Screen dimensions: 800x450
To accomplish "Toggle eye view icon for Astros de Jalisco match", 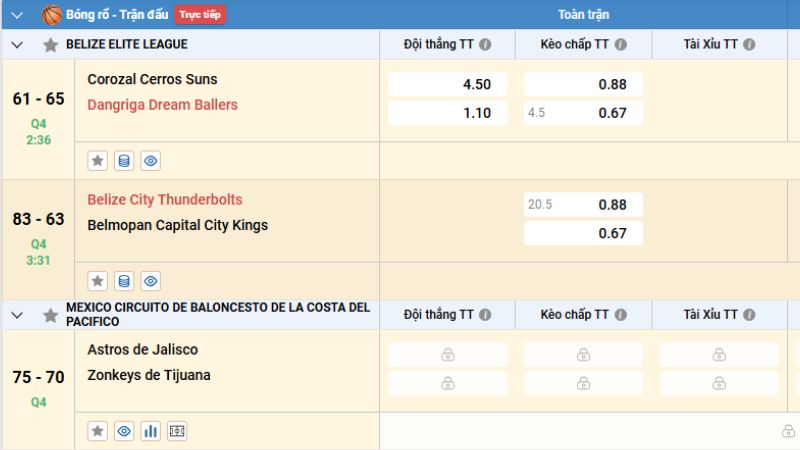I will coord(124,431).
